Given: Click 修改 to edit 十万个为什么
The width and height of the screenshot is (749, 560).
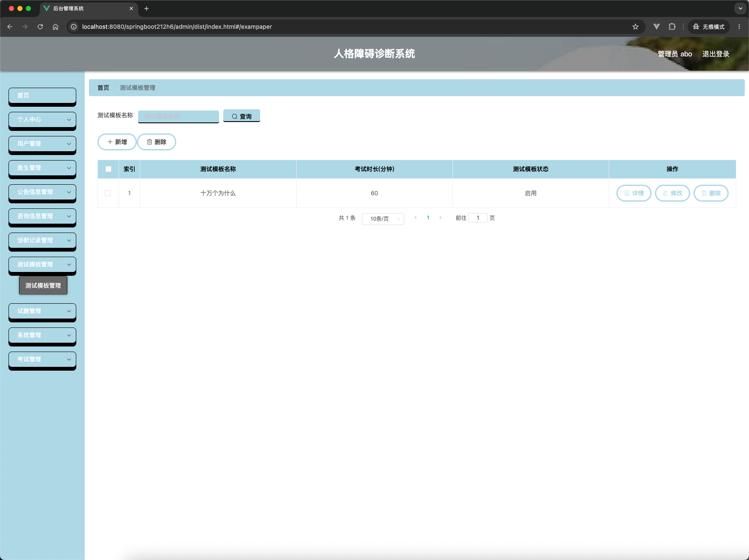Looking at the screenshot, I should 672,193.
